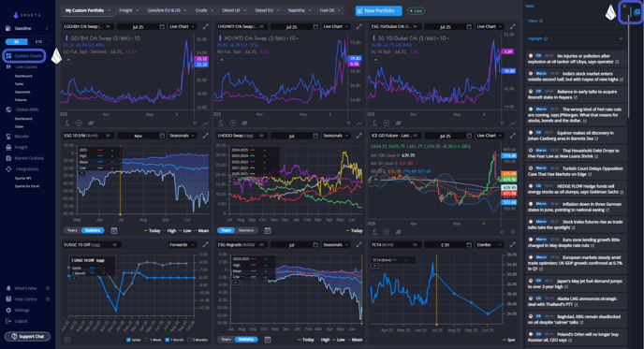Switch gasoline grade toggle to E10
Screen dimensions: 644x349
pyautogui.click(x=38, y=41)
